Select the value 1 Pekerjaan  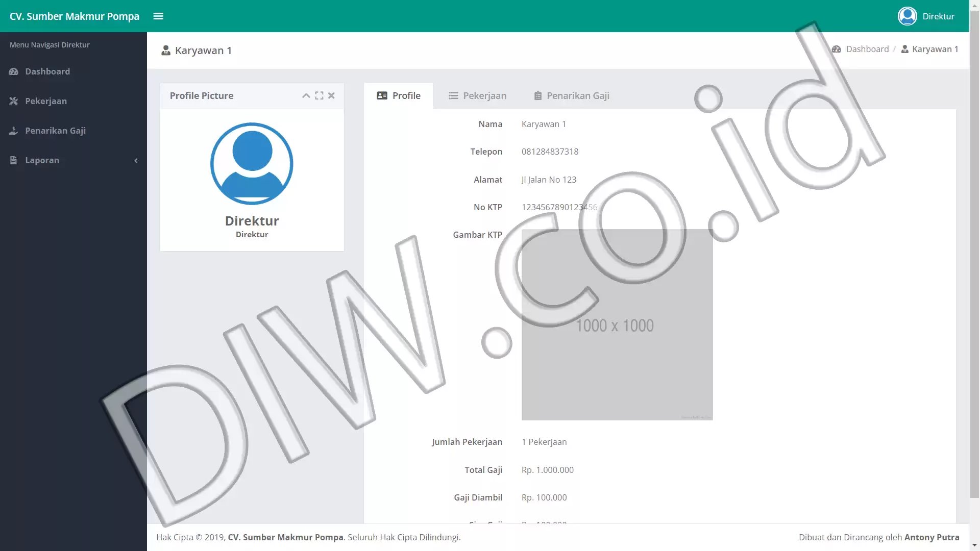[544, 442]
